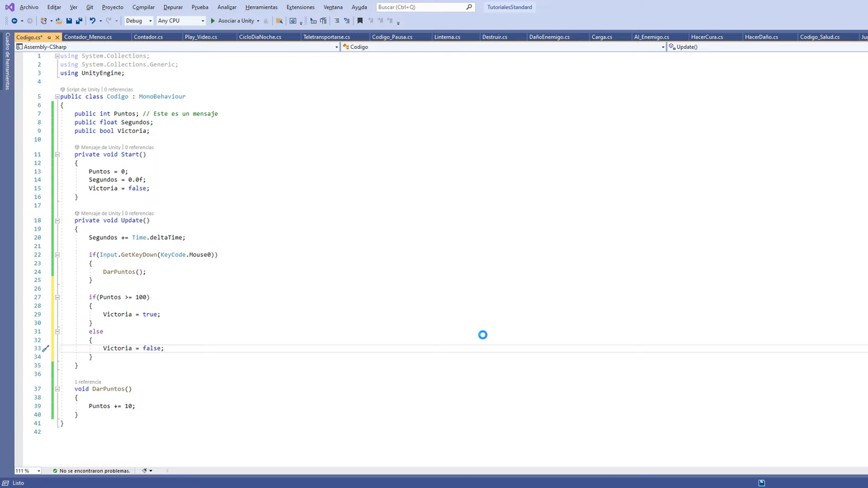Open the Any CPU platform dropdown
Screen dimensions: 868x488
[181, 20]
